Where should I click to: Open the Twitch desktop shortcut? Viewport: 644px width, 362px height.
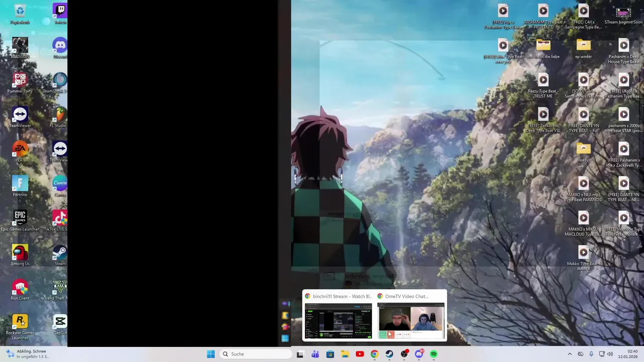60,14
